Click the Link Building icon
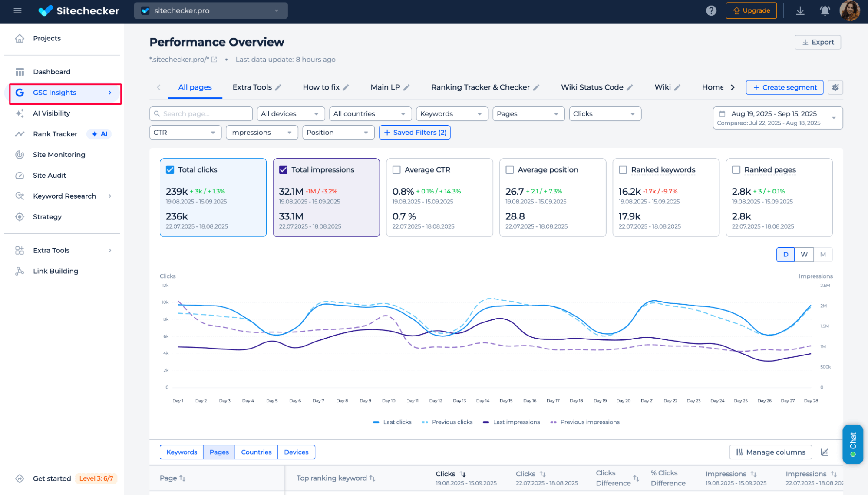The height and width of the screenshot is (495, 868). click(20, 271)
